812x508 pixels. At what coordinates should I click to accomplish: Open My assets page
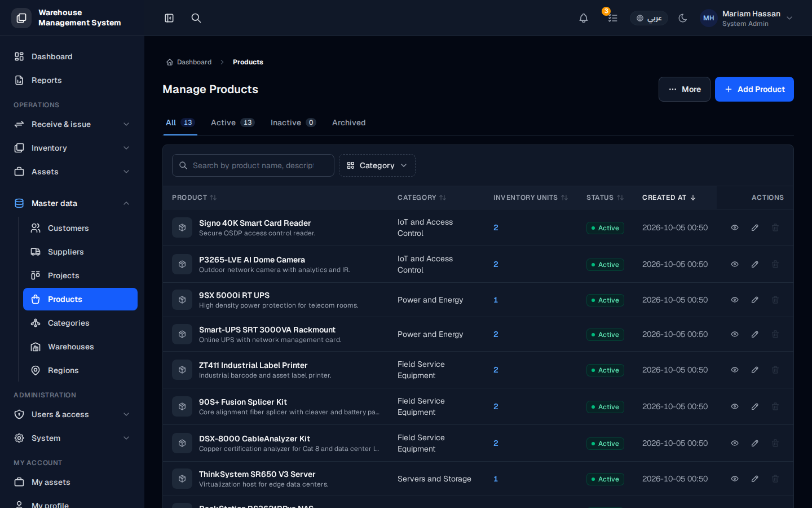[x=72, y=482]
